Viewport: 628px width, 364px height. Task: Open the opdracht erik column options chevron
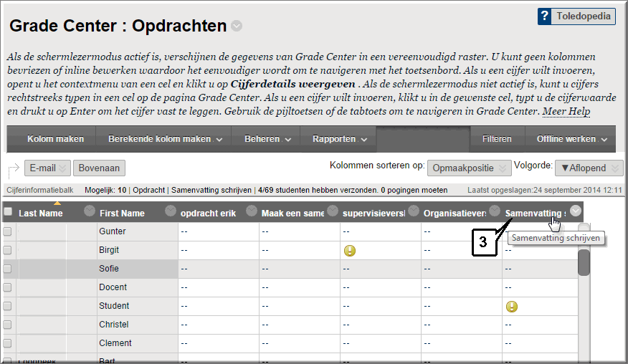click(252, 211)
